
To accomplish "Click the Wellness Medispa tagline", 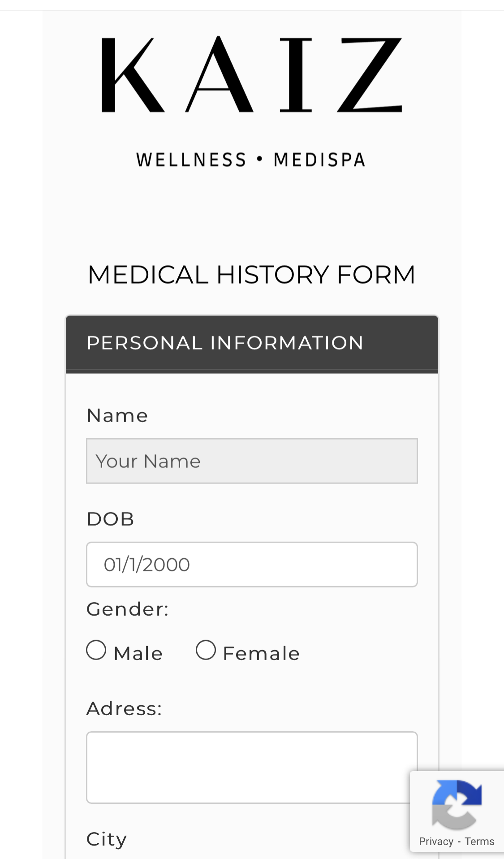I will (251, 160).
